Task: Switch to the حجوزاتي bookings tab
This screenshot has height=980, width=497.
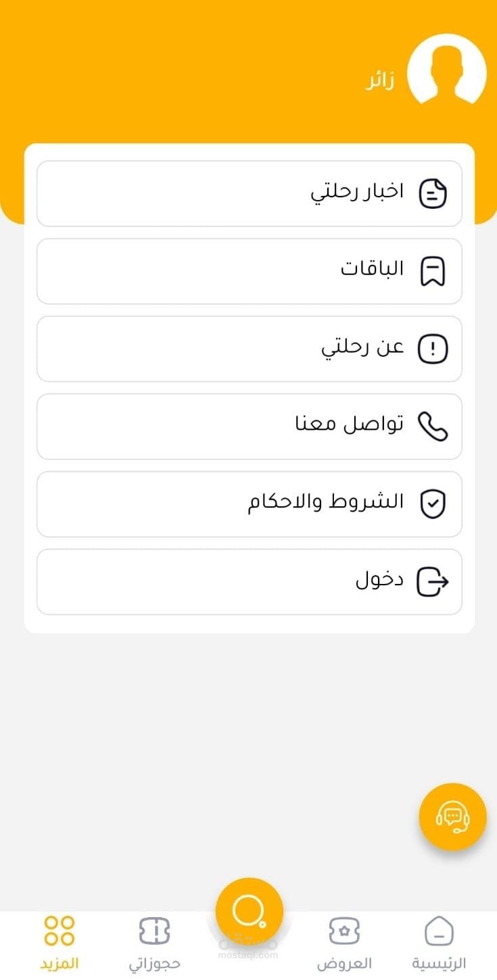Action: coord(154,943)
